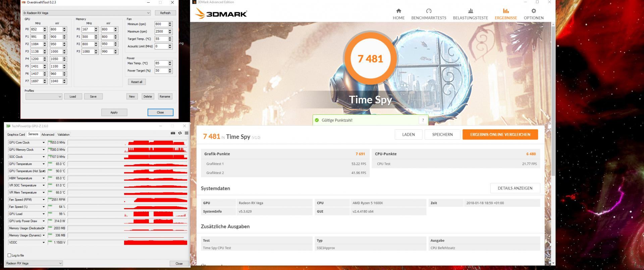Click the stepper on Fan Minimum (rpm)
644x270 pixels.
170,24
